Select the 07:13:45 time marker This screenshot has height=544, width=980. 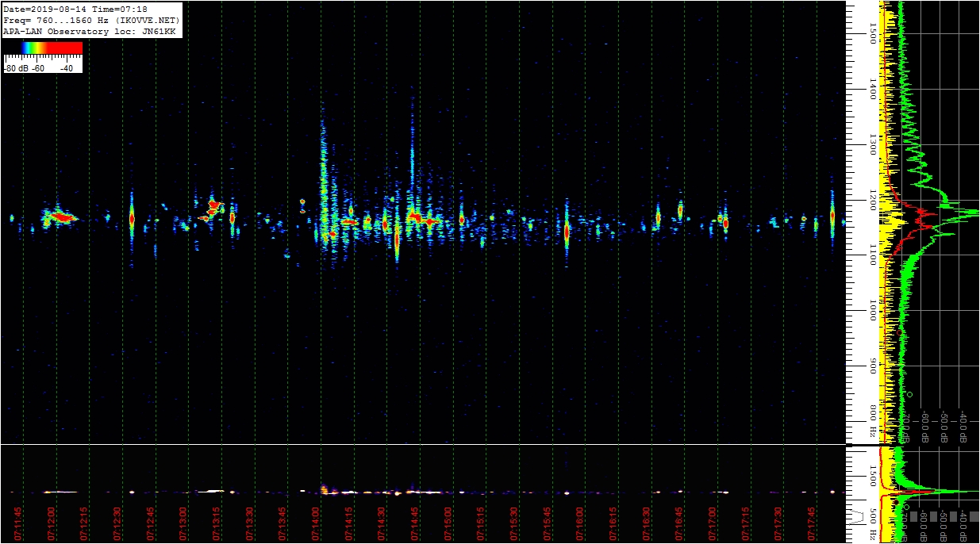pos(282,523)
